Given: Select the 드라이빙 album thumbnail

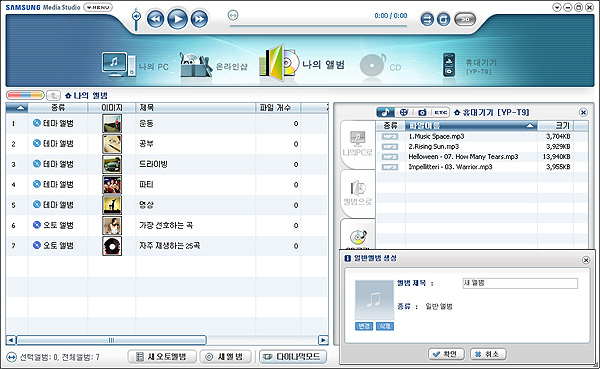Looking at the screenshot, I should pyautogui.click(x=112, y=164).
